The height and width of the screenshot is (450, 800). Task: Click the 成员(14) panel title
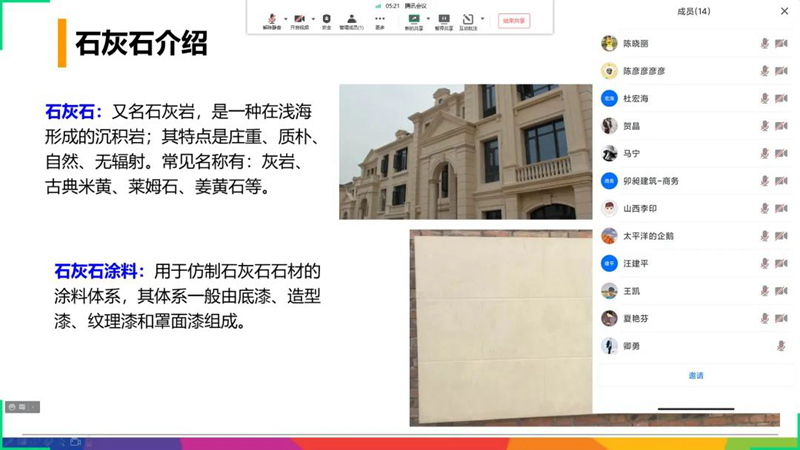[x=693, y=11]
